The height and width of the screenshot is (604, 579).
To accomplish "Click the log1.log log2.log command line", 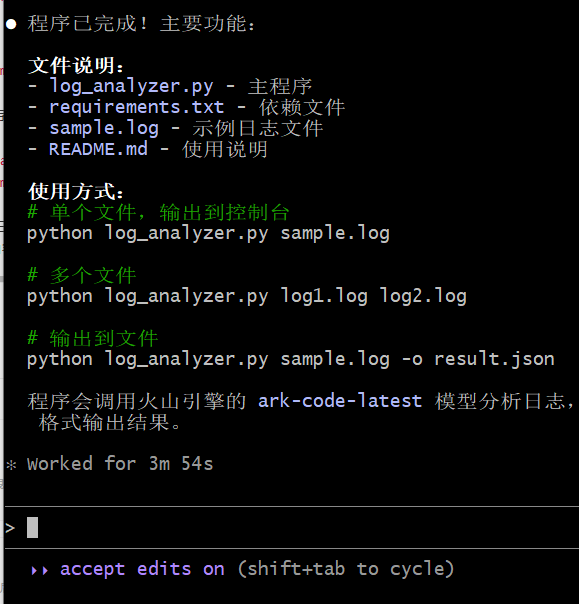I will coord(247,297).
